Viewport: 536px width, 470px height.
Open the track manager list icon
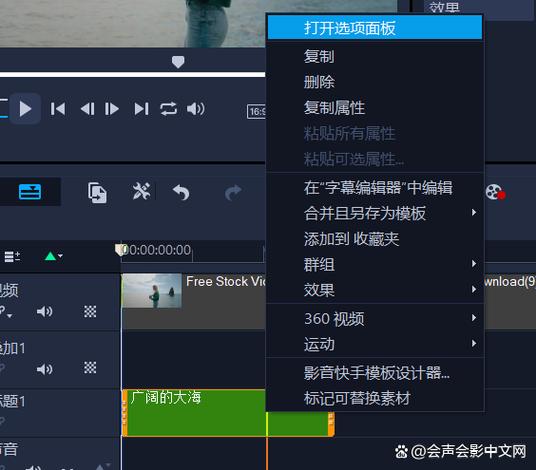click(12, 256)
